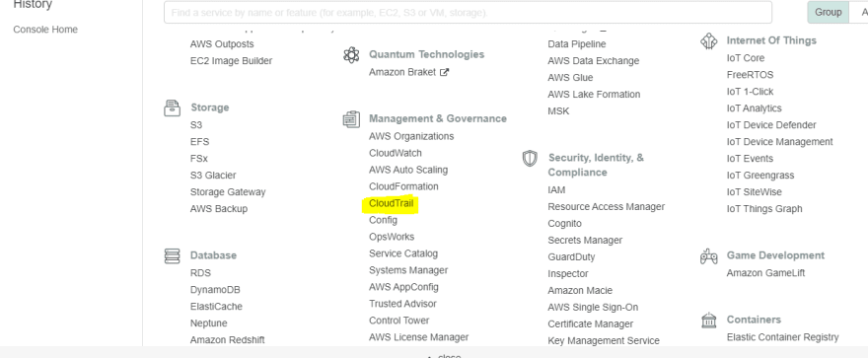Open CloudWatch under Management & Governance
Viewport: 868px width, 358px height.
[396, 153]
